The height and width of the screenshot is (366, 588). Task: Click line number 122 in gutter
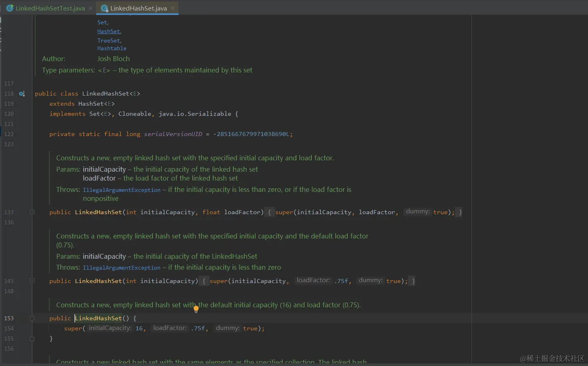click(x=9, y=134)
